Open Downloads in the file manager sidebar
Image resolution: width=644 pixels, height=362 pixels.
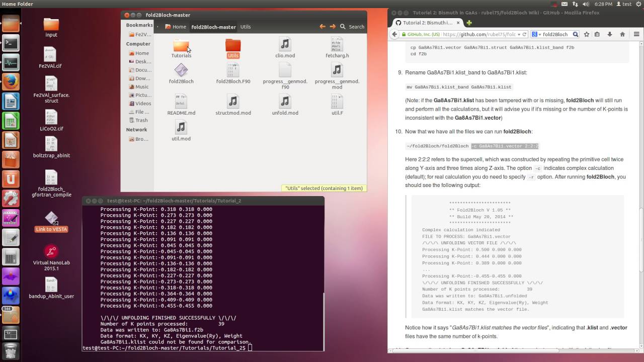(x=139, y=78)
